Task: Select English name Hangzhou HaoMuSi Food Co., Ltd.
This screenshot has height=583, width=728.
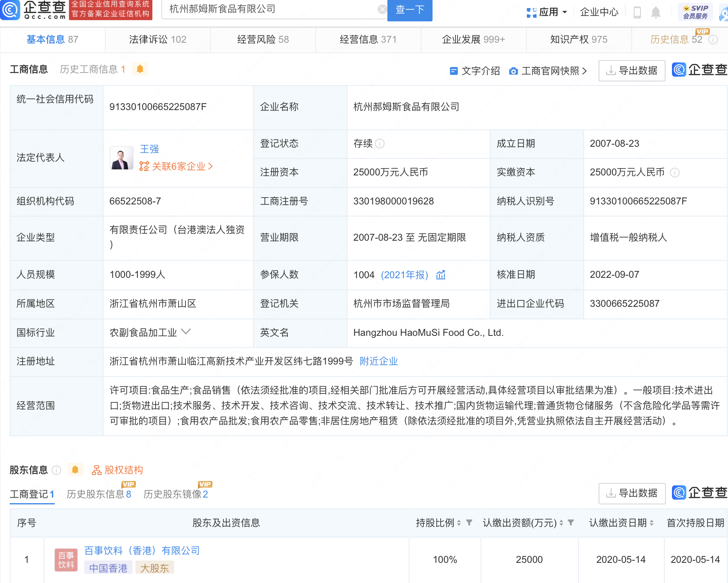Action: [428, 333]
